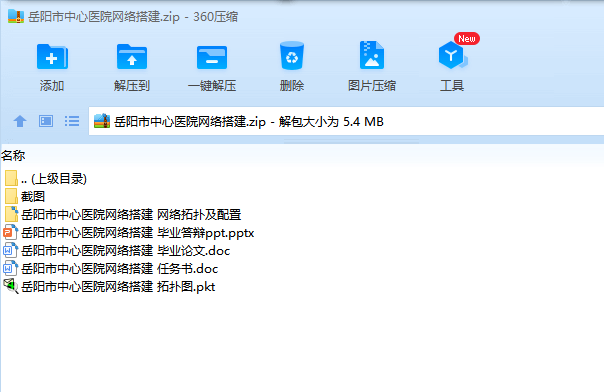604x392 pixels.
Task: Click the 360压缩 app icon in the title bar
Action: coord(16,16)
